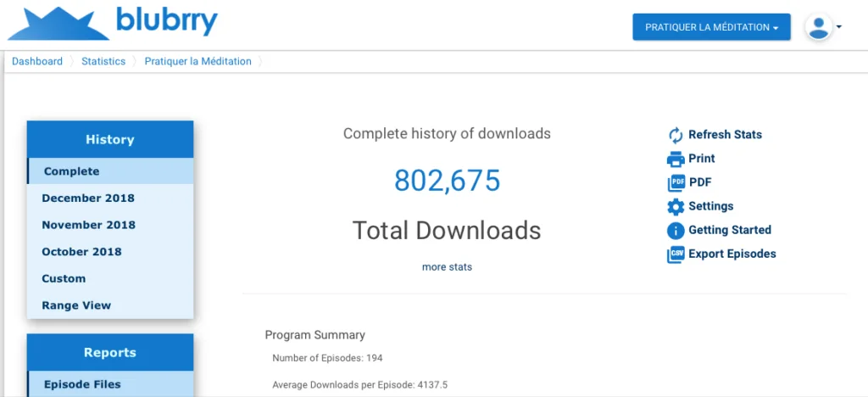
Task: Click Average Downloads per Episode: 4137.5
Action: tap(359, 385)
